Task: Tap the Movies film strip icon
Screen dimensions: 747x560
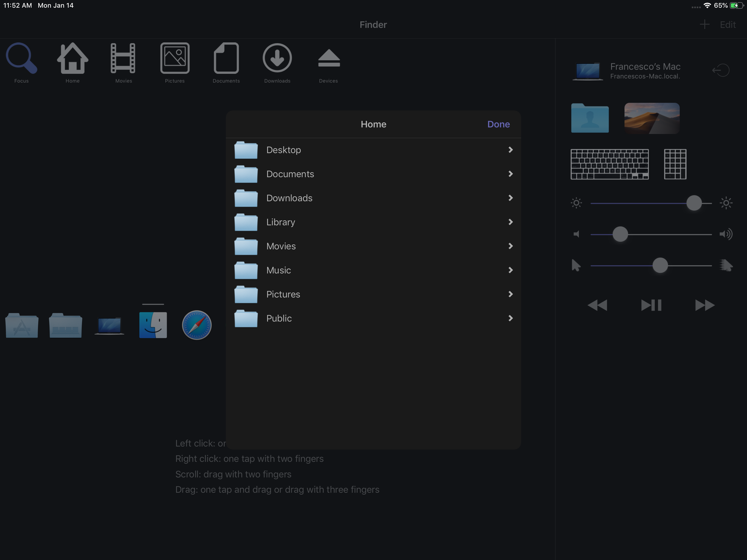Action: coord(123,59)
